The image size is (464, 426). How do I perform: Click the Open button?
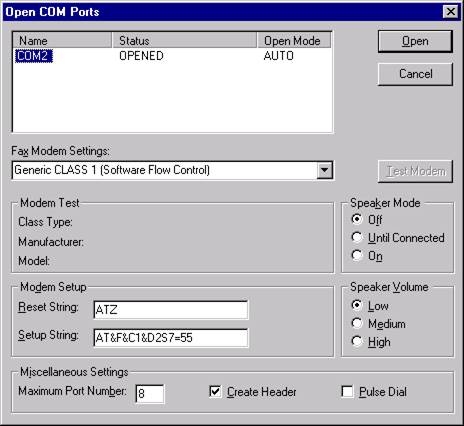pos(415,41)
